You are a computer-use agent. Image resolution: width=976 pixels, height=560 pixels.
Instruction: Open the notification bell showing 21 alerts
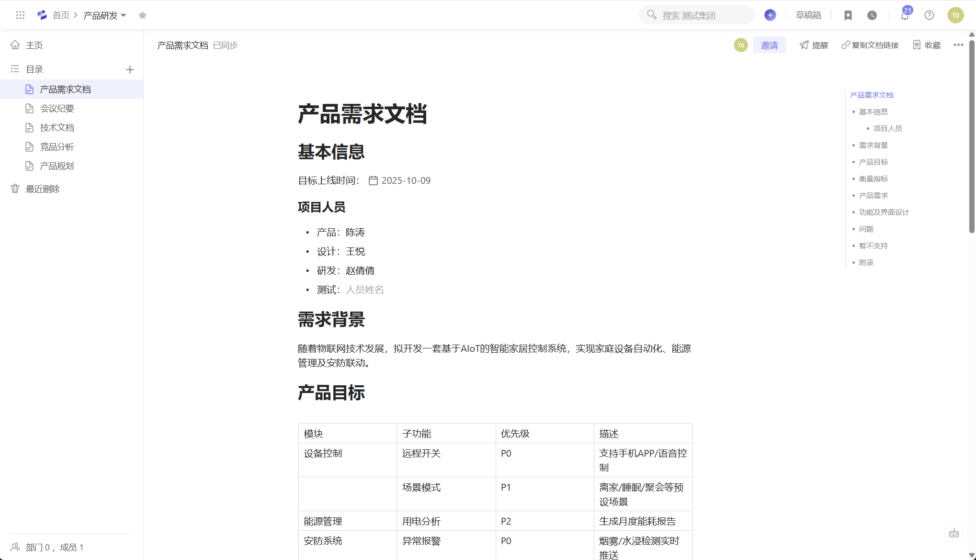click(904, 15)
